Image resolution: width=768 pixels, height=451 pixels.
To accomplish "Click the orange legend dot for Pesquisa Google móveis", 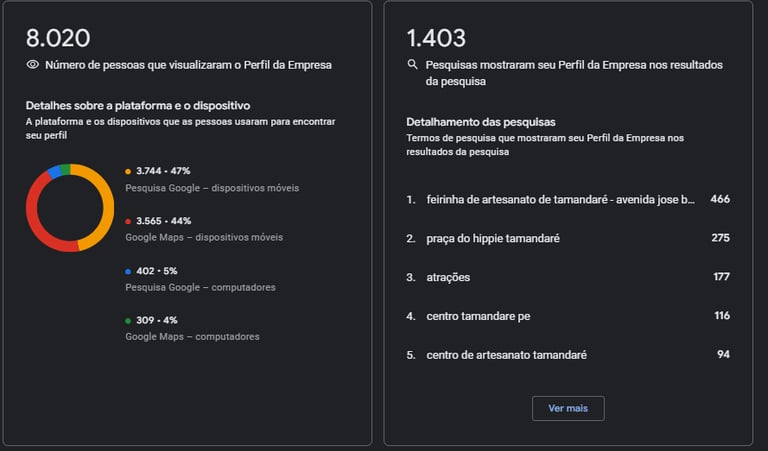I will 128,172.
